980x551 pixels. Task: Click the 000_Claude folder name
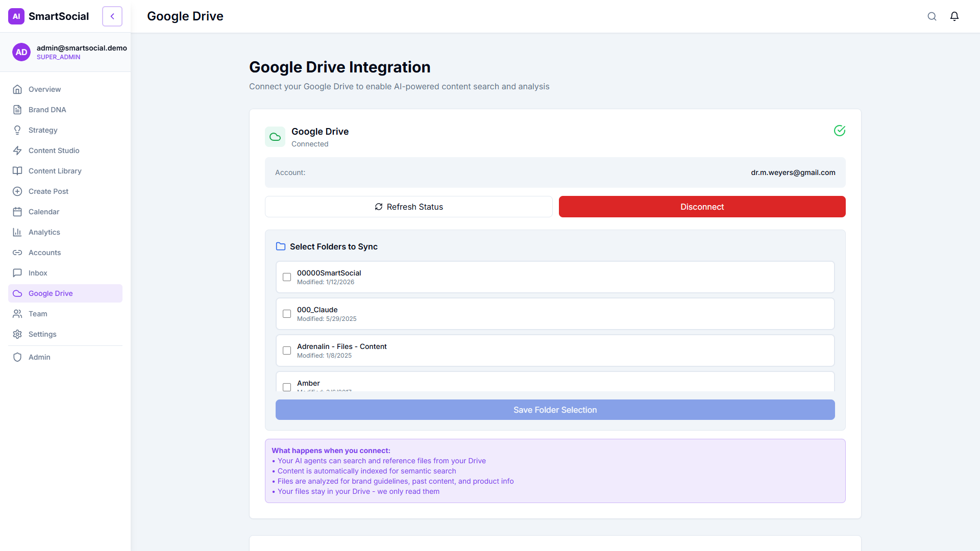click(317, 310)
